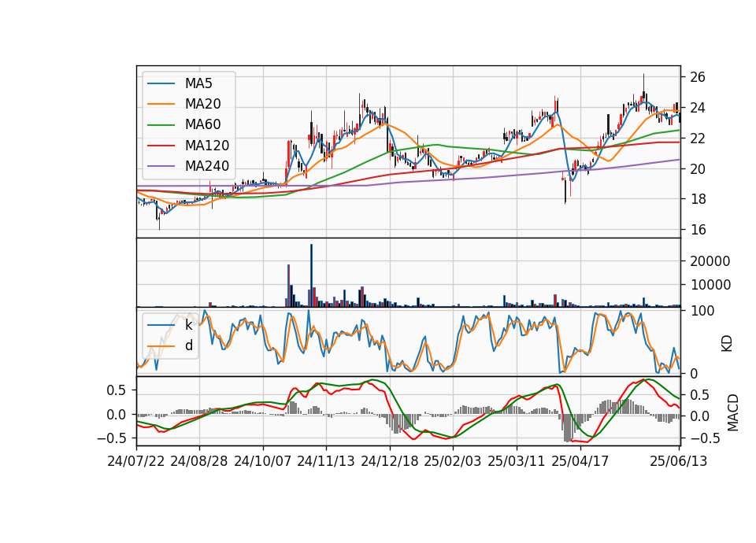The width and height of the screenshot is (756, 543).
Task: Click the orange MA20 legend line swatch
Action: 161,104
